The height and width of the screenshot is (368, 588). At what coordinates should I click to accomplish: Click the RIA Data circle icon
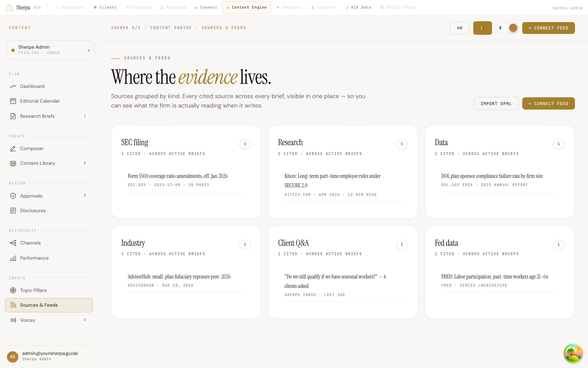(347, 8)
